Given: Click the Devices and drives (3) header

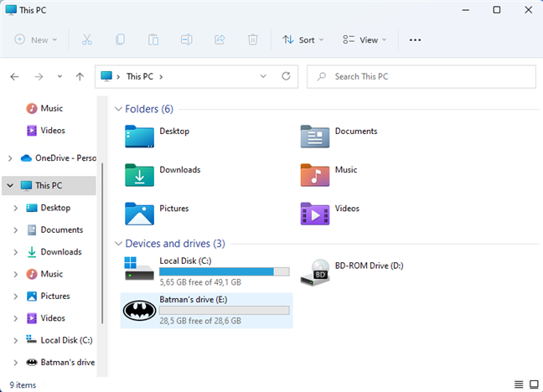Looking at the screenshot, I should pos(175,244).
